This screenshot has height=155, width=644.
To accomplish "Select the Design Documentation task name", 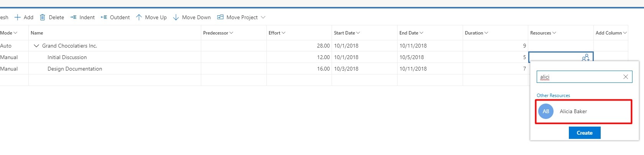I will [75, 69].
